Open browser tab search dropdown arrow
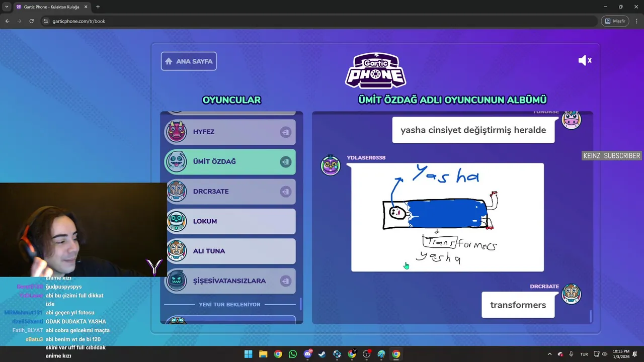Screen dimensions: 644x362 (7, 7)
